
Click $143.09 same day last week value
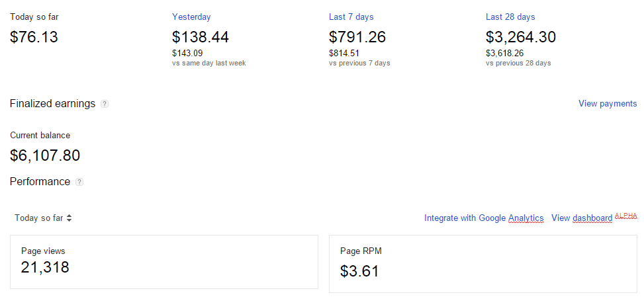click(187, 54)
